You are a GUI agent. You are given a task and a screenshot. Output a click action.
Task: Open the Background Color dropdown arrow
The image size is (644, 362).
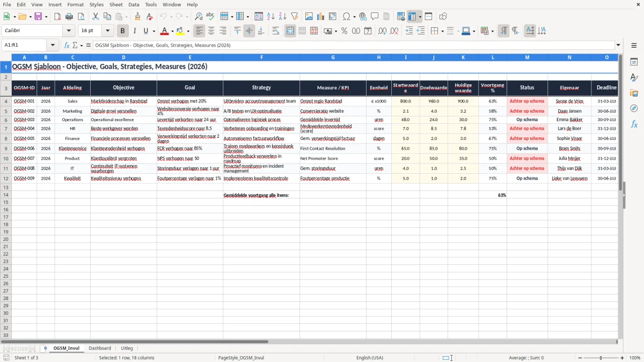click(x=188, y=31)
